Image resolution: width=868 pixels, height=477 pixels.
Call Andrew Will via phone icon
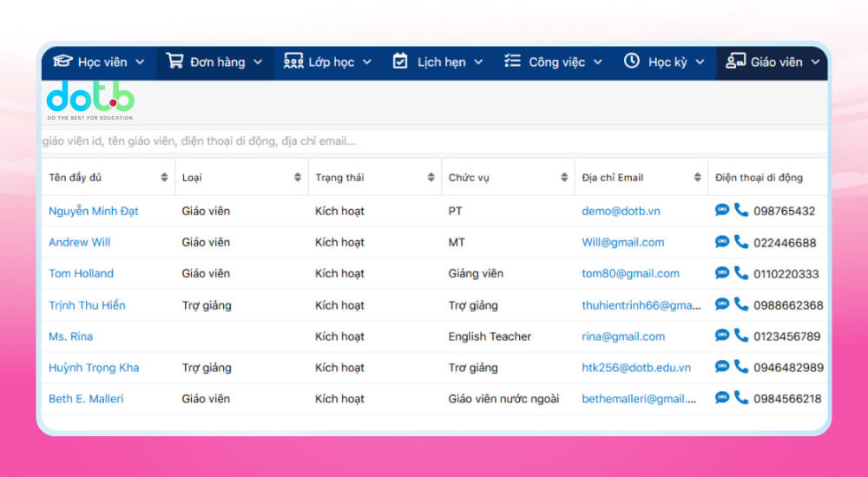click(x=740, y=241)
